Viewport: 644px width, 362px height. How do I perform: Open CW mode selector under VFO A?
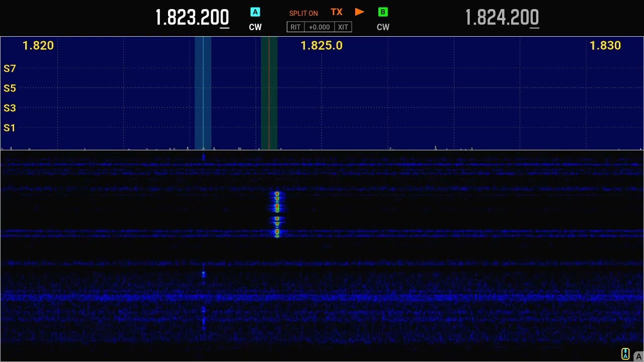point(256,27)
